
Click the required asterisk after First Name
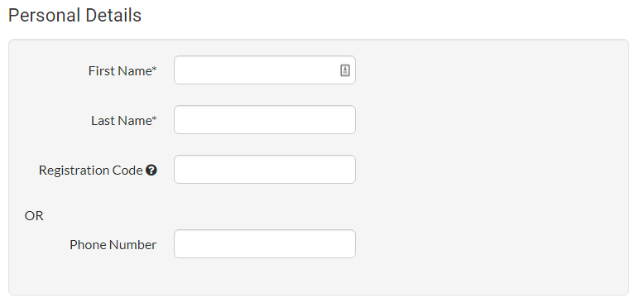click(x=155, y=69)
